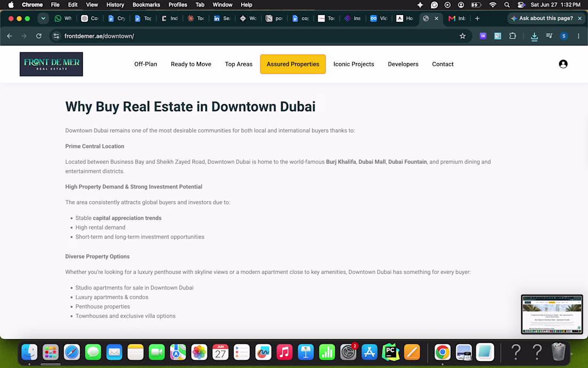Open the Bookmarks menu in menu bar
The height and width of the screenshot is (368, 588).
[x=146, y=5]
